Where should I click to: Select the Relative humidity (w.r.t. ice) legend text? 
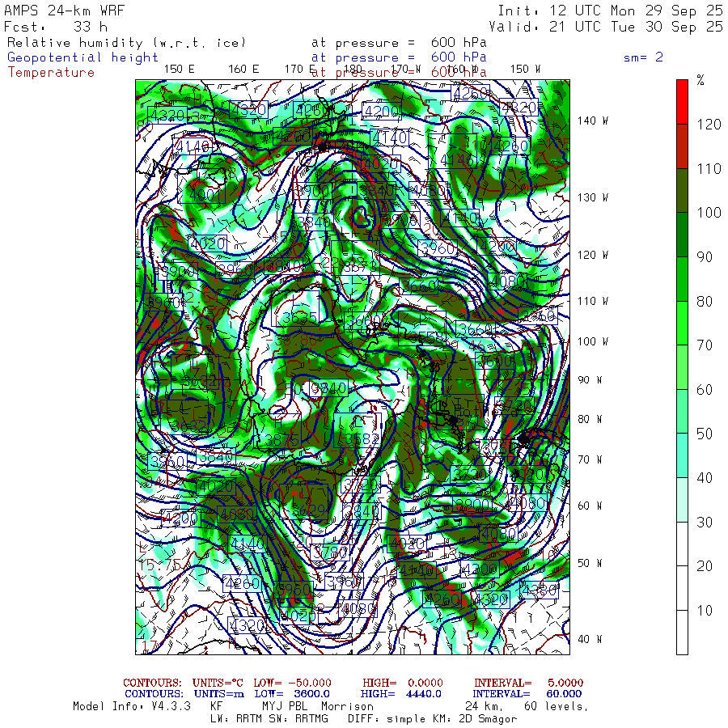tap(126, 42)
